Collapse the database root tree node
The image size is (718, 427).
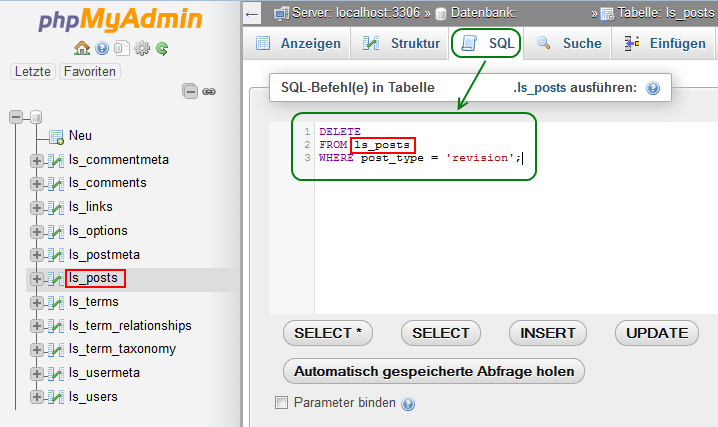click(16, 117)
